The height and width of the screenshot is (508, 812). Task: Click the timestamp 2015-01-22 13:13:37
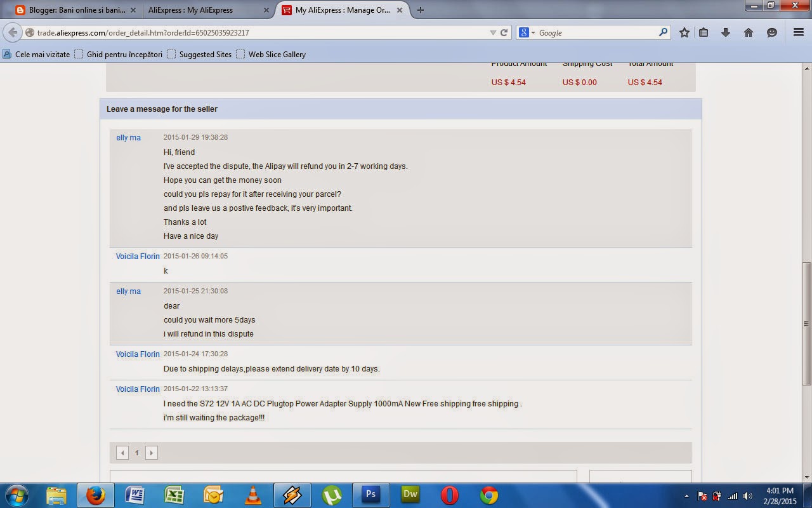pos(195,389)
